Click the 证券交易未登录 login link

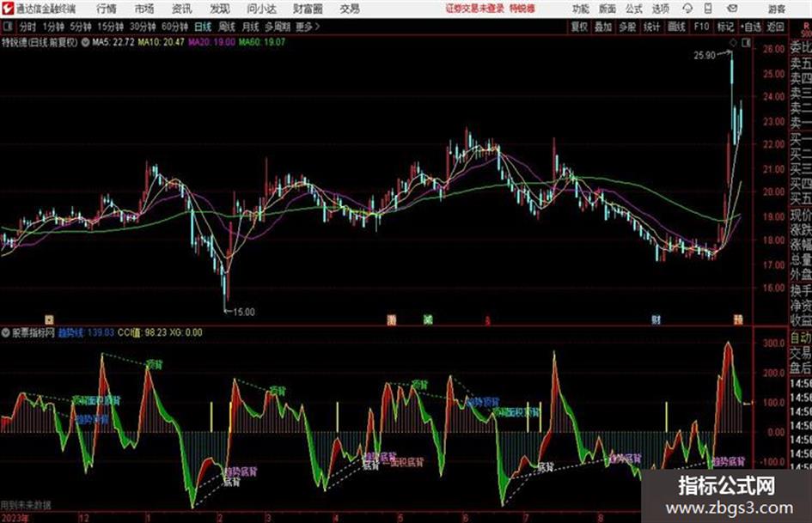[475, 9]
